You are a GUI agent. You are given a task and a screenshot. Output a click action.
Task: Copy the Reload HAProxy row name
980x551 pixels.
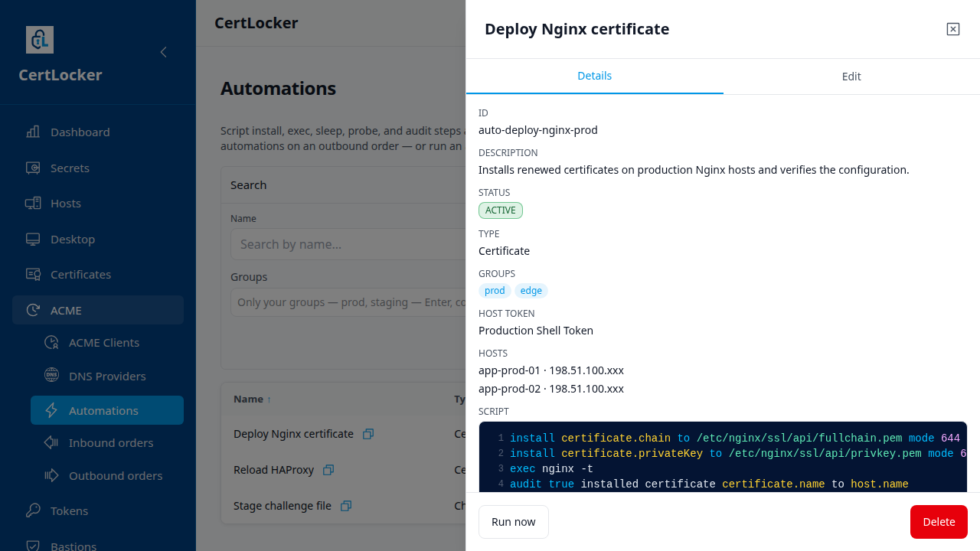point(328,470)
